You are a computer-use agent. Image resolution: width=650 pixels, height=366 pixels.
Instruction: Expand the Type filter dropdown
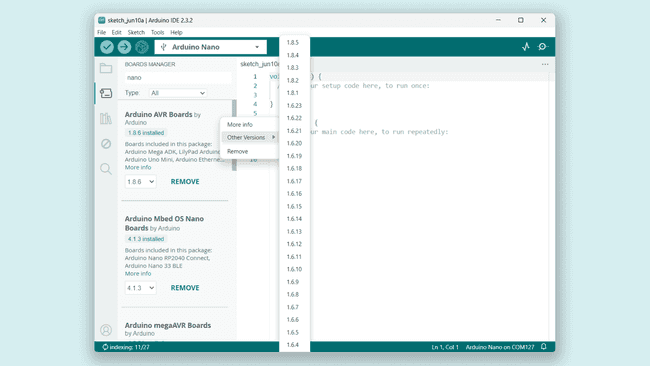click(x=178, y=93)
